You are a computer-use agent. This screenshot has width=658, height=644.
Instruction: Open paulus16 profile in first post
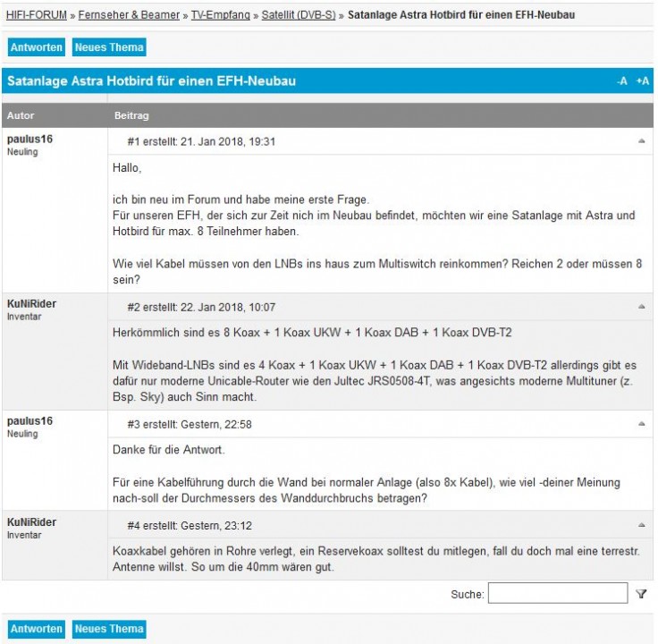(30, 139)
